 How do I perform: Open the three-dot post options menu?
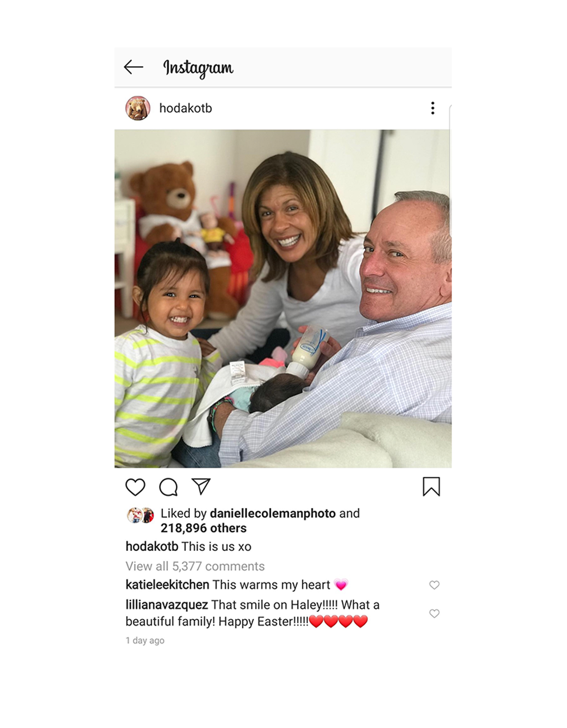click(x=432, y=108)
